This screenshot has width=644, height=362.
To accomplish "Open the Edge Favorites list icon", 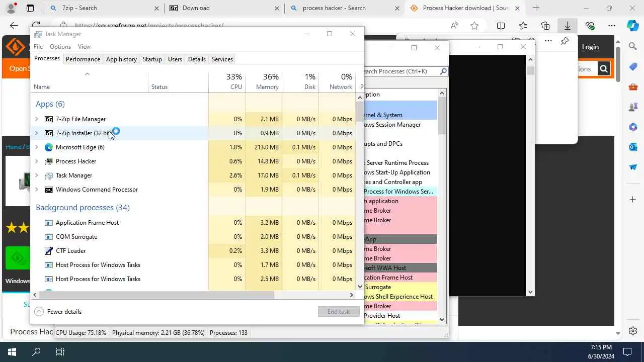I will [523, 26].
